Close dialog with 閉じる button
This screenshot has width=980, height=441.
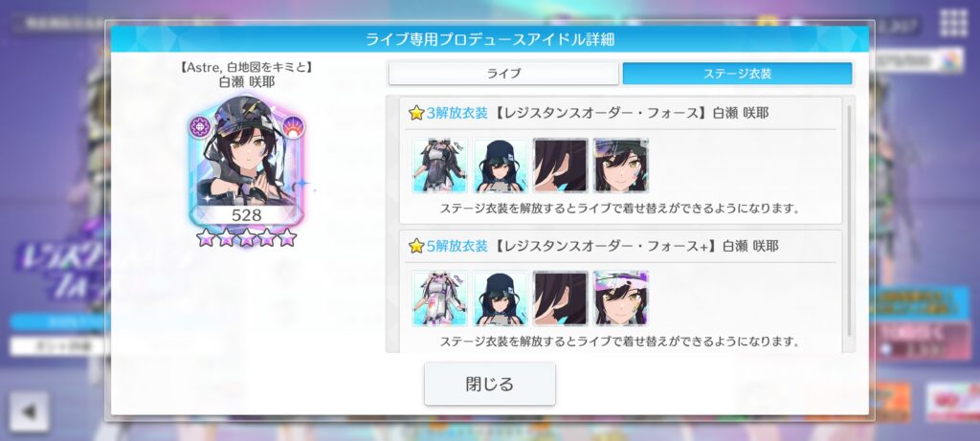tap(490, 384)
